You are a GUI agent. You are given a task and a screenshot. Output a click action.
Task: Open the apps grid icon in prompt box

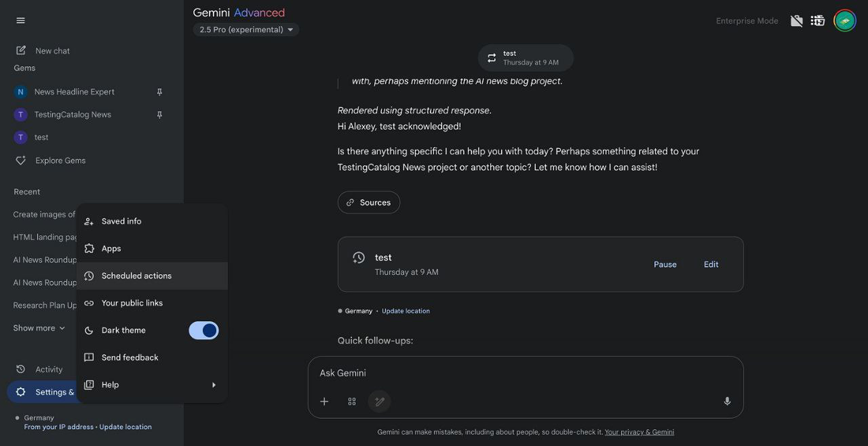point(352,401)
